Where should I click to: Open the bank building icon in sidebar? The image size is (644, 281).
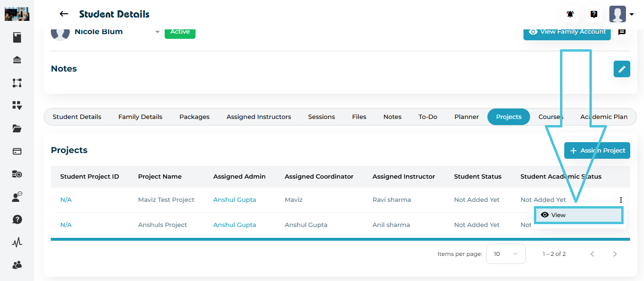click(17, 60)
